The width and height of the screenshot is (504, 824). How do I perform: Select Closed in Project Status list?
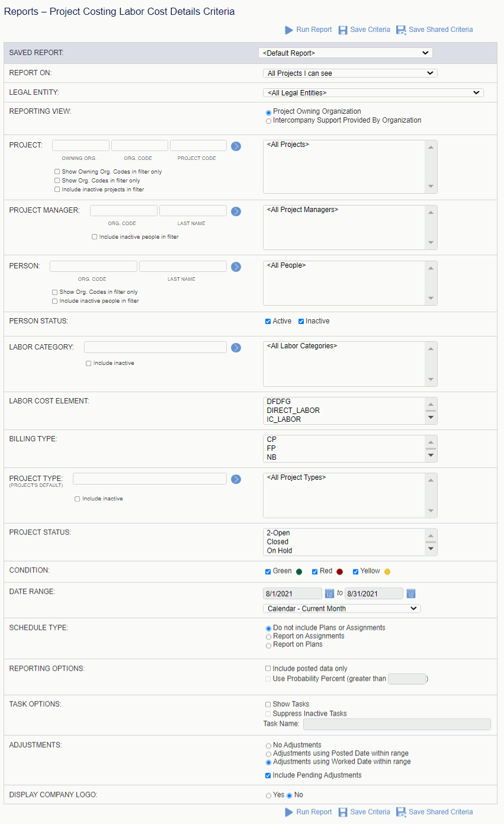(278, 542)
